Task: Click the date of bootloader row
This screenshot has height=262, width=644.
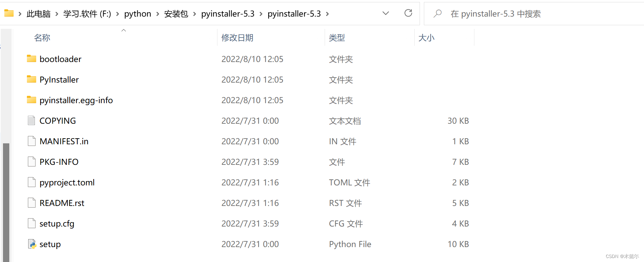Action: [252, 59]
